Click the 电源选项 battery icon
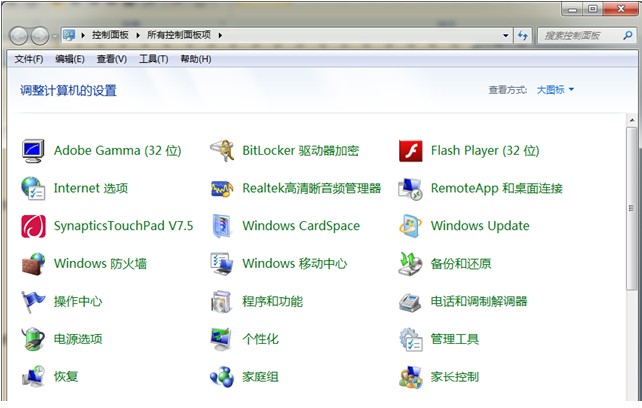Viewport: 642px width, 408px height. tap(33, 339)
